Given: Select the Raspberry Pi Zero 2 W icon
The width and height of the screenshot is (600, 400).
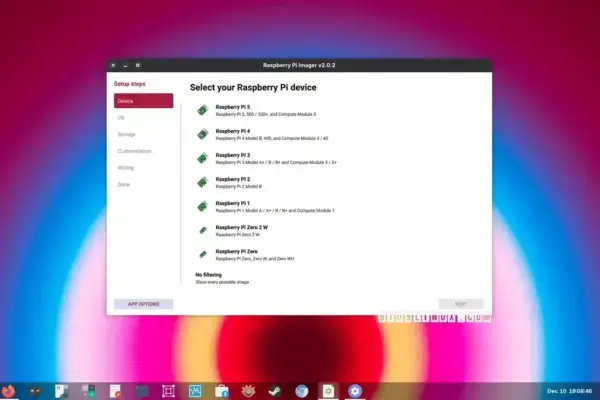Looking at the screenshot, I should 203,230.
